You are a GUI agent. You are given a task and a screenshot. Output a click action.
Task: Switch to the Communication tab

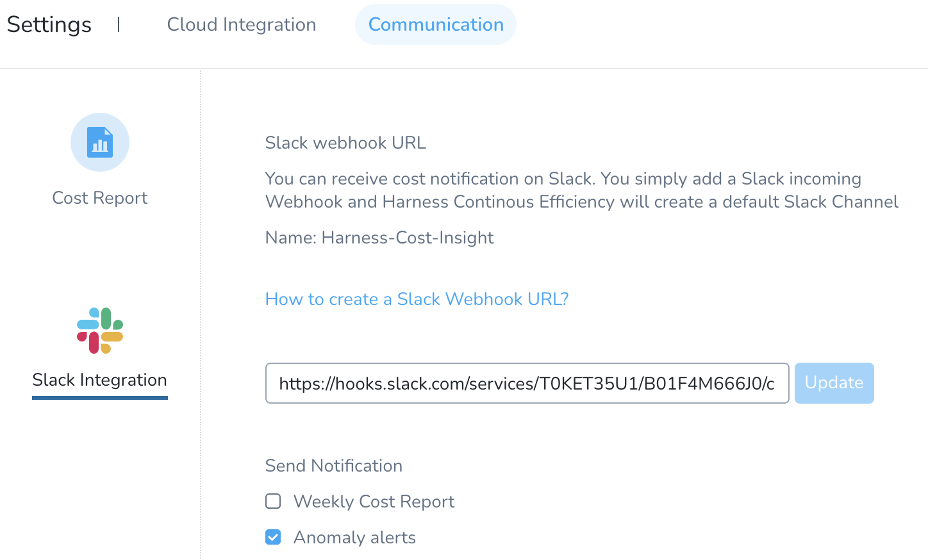[436, 24]
